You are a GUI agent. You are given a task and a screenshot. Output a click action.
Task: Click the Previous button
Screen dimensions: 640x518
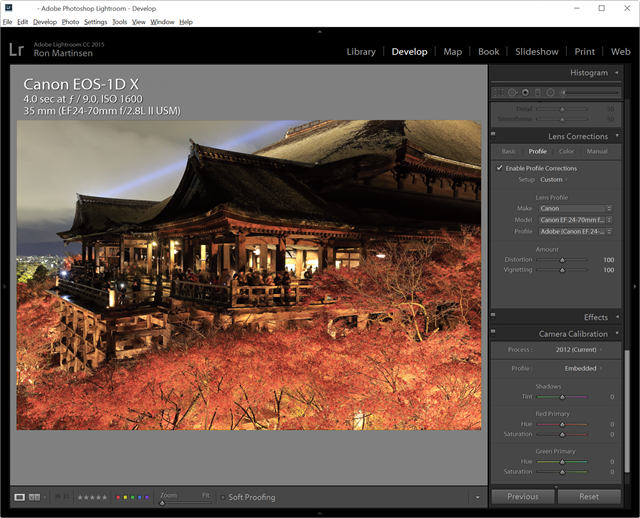coord(522,496)
